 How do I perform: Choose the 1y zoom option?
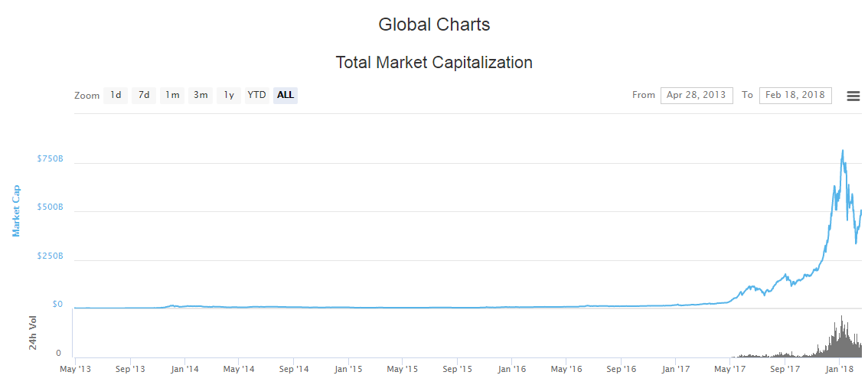pos(228,95)
